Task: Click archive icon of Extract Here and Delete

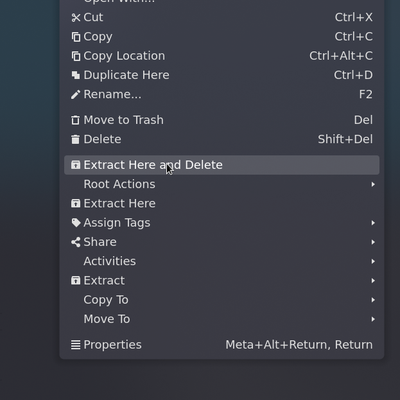Action: point(76,165)
